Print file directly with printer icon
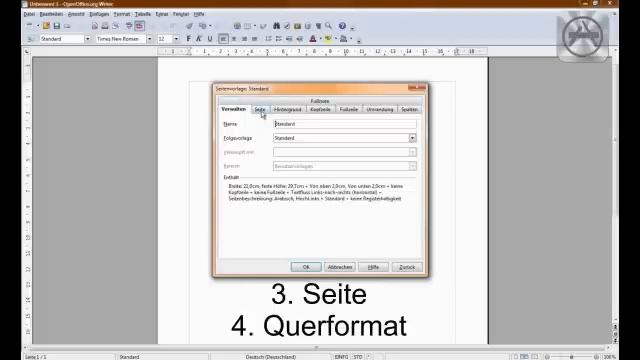The image size is (640, 360). [105, 26]
